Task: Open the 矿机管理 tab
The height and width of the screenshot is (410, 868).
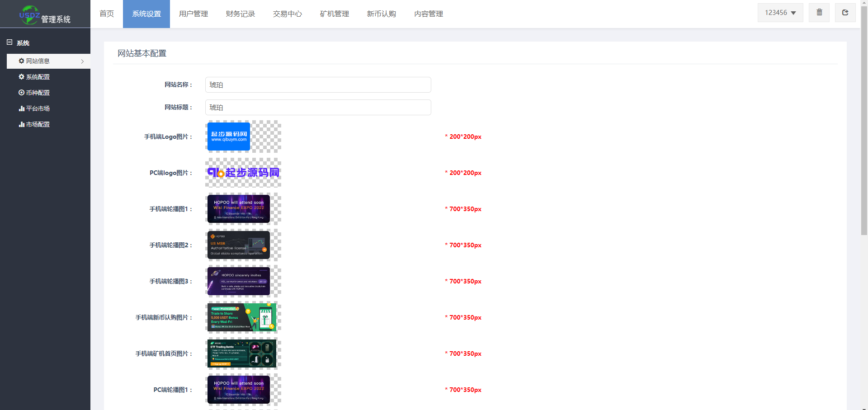Action: (x=335, y=14)
